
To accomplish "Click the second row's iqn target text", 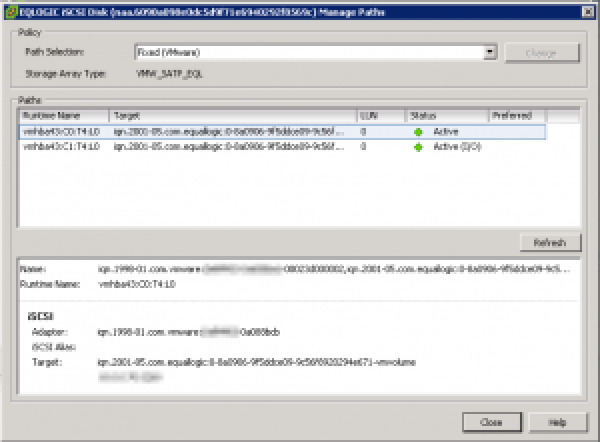I will 229,147.
